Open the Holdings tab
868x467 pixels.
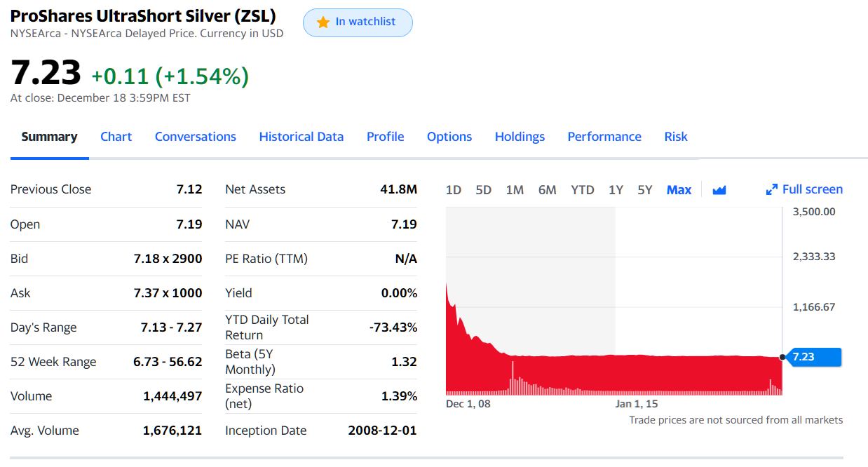coord(520,137)
